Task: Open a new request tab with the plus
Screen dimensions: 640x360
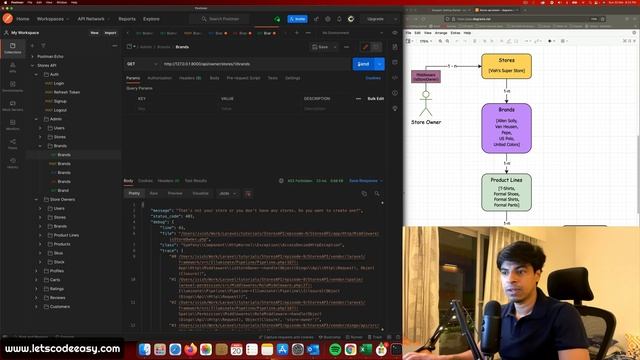Action: point(297,33)
